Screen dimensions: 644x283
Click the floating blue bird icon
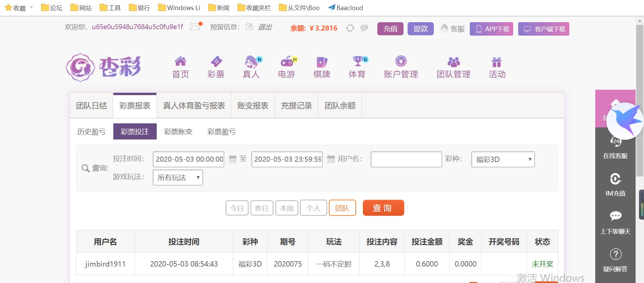tap(625, 121)
